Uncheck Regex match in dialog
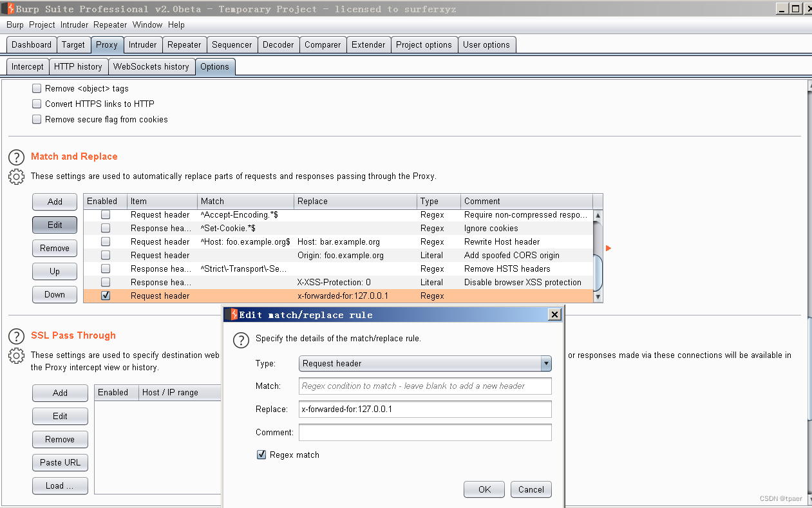This screenshot has height=508, width=812. (261, 455)
